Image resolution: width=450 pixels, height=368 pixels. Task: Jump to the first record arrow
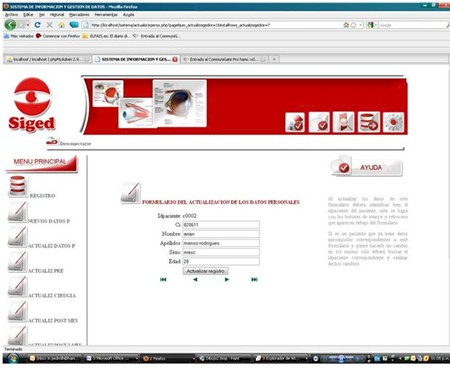point(163,280)
